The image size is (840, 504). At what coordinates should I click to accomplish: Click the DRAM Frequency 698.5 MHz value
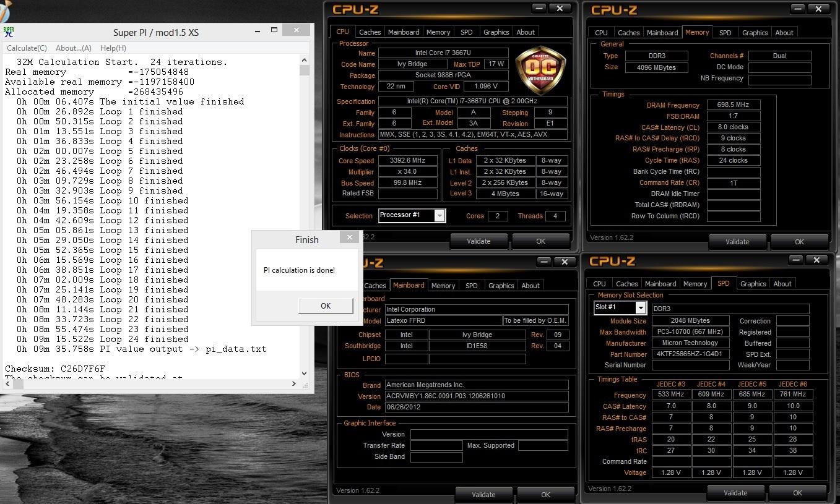(734, 105)
